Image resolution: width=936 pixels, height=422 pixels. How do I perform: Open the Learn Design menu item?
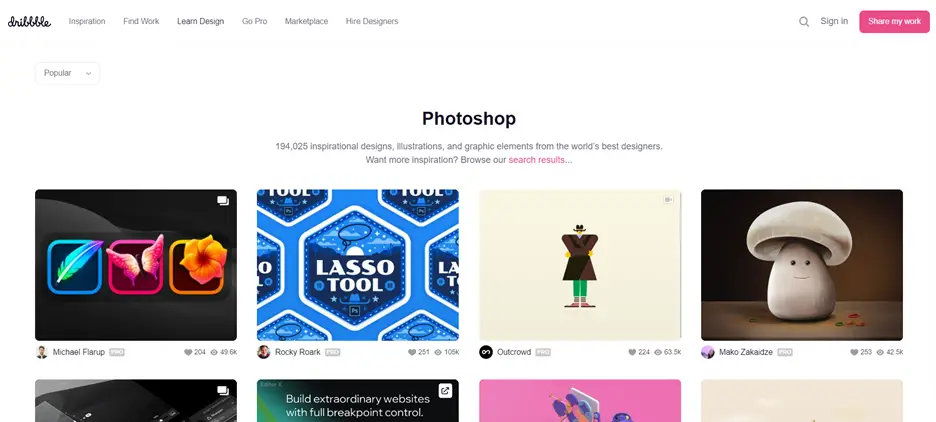point(201,21)
